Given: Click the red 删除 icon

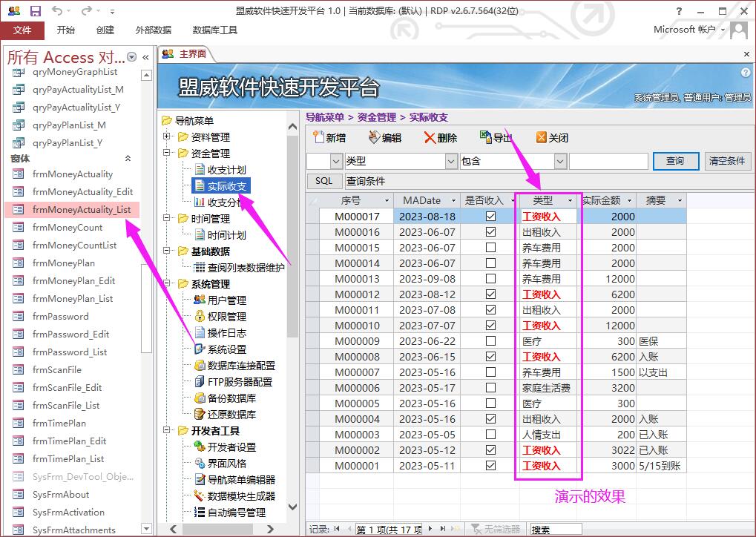Looking at the screenshot, I should (430, 138).
